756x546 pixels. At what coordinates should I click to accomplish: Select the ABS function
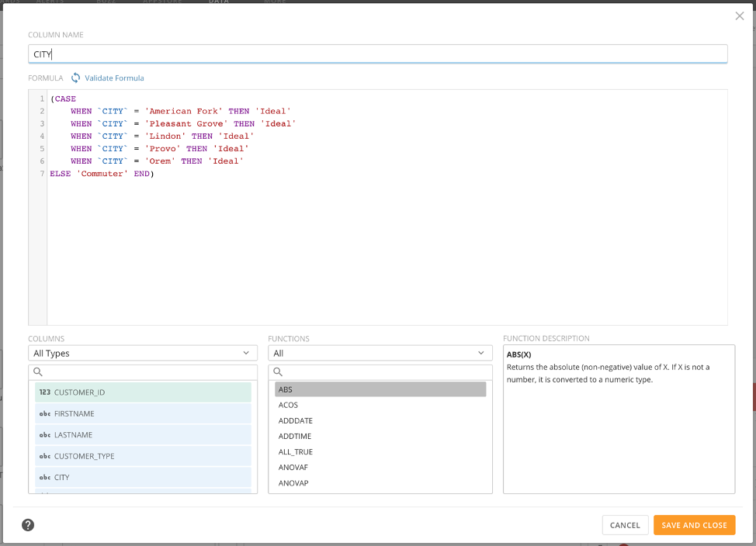pos(380,389)
